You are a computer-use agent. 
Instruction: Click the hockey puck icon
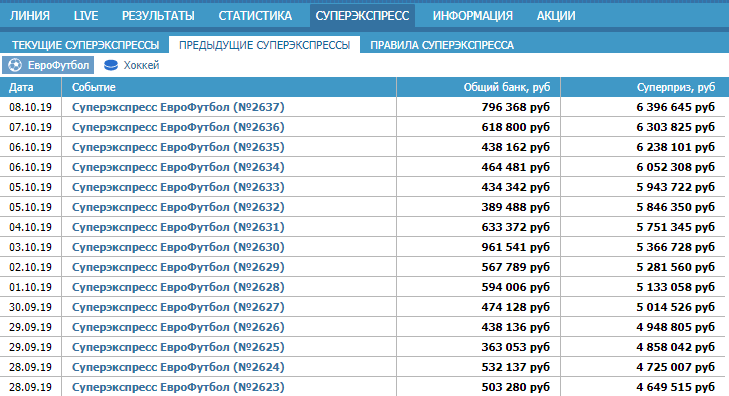point(111,66)
